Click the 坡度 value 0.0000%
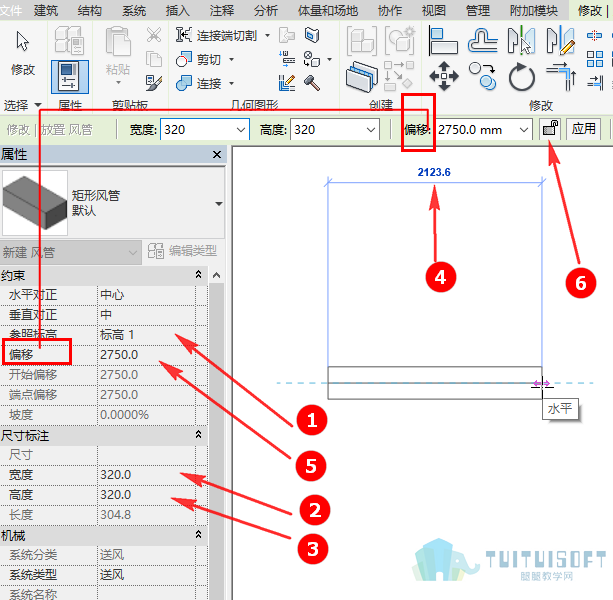Viewport: 613px width, 600px height. [146, 415]
